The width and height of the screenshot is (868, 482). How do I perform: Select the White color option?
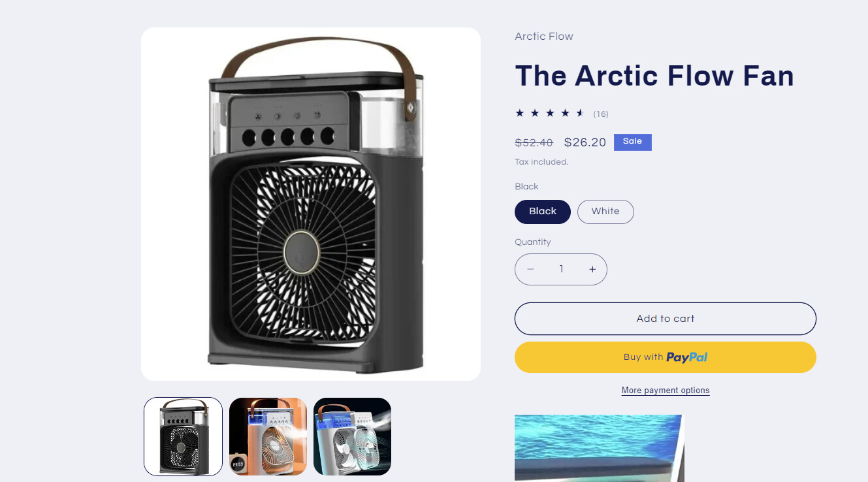pos(605,212)
